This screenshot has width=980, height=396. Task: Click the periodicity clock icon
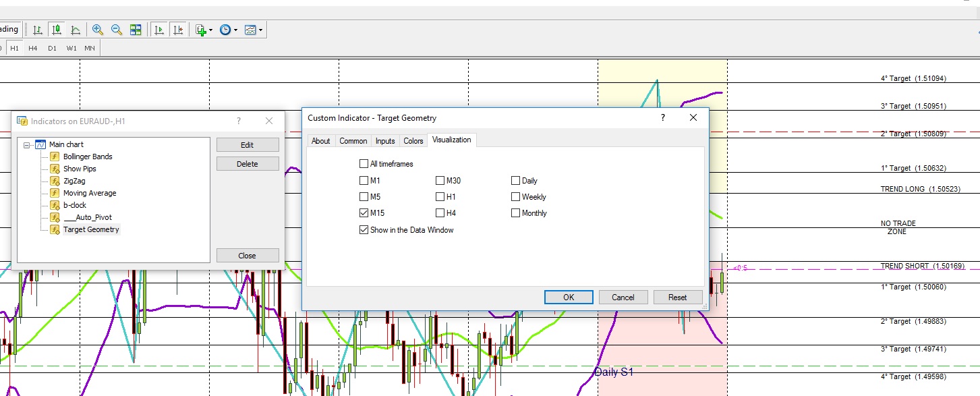click(225, 30)
